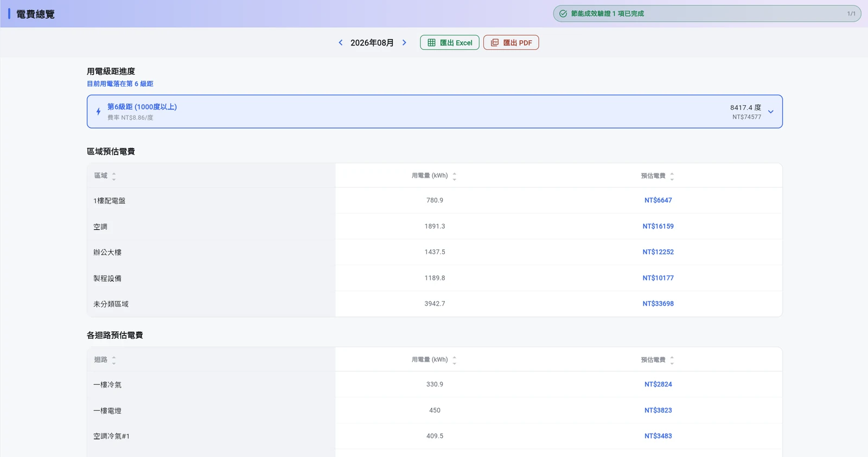Sort circuit table by 用電量 (kWh)
This screenshot has width=868, height=457.
point(455,360)
